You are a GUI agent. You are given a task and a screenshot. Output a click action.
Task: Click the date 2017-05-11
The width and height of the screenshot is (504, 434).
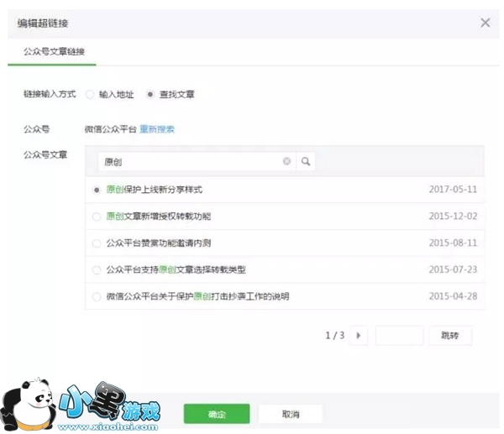453,189
